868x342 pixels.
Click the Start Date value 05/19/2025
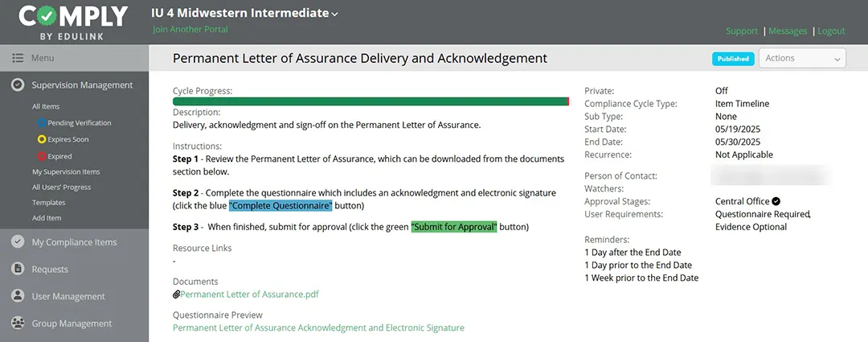click(738, 129)
